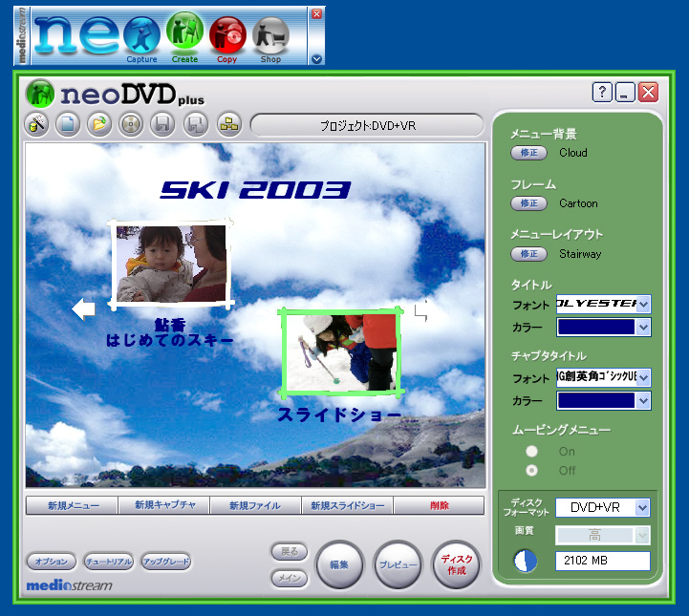Click 修正 button for frame Cartoon
This screenshot has width=689, height=616.
pos(528,203)
